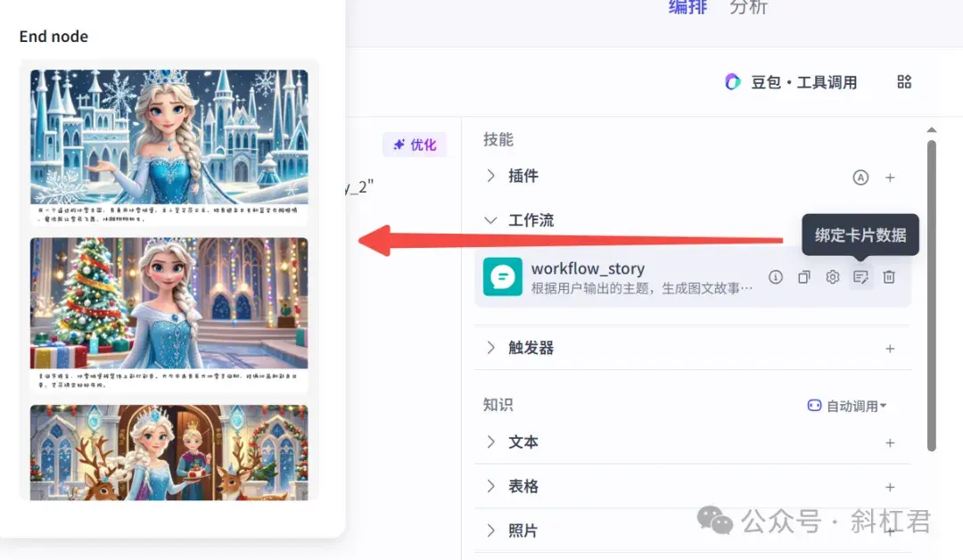Click the 技能 section label
963x560 pixels.
coord(498,139)
